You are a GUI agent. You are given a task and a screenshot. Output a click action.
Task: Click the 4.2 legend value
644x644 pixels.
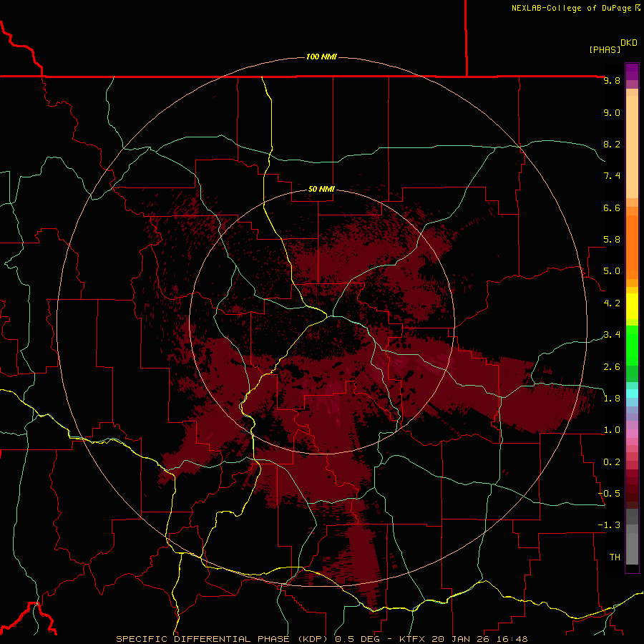(x=612, y=303)
